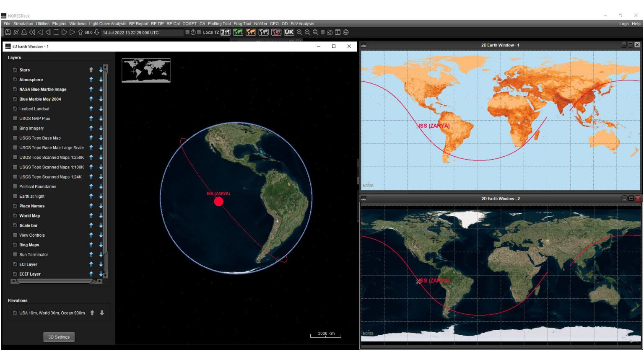Screen dimensions: 644x362
Task: Increase the time step with up arrow
Action: click(80, 32)
